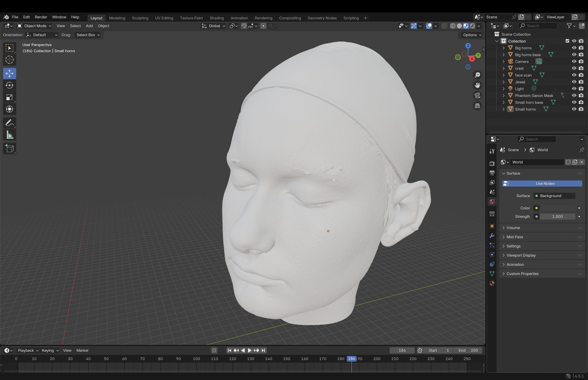Select the Rotate tool
This screenshot has width=588, height=380.
click(9, 85)
